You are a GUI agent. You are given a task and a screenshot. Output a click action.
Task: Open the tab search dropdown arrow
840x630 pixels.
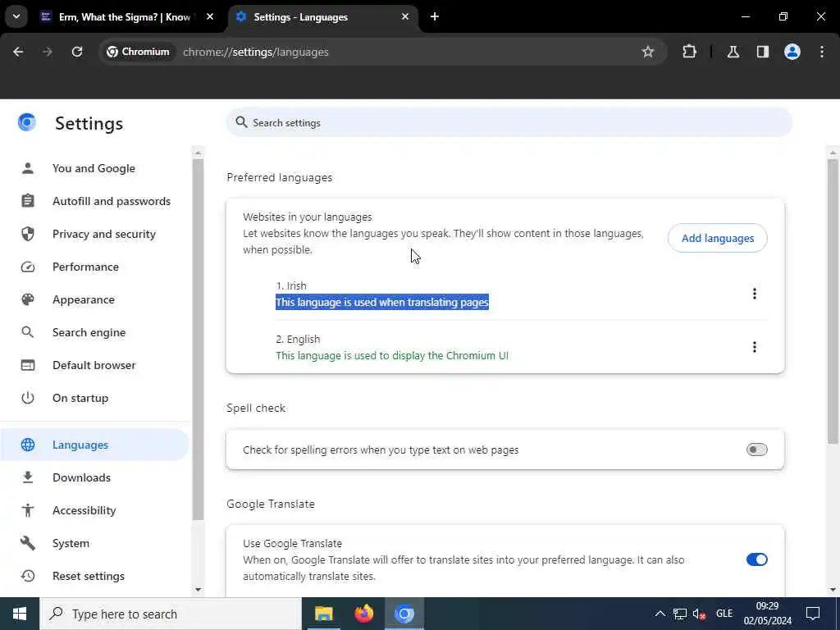[x=16, y=16]
